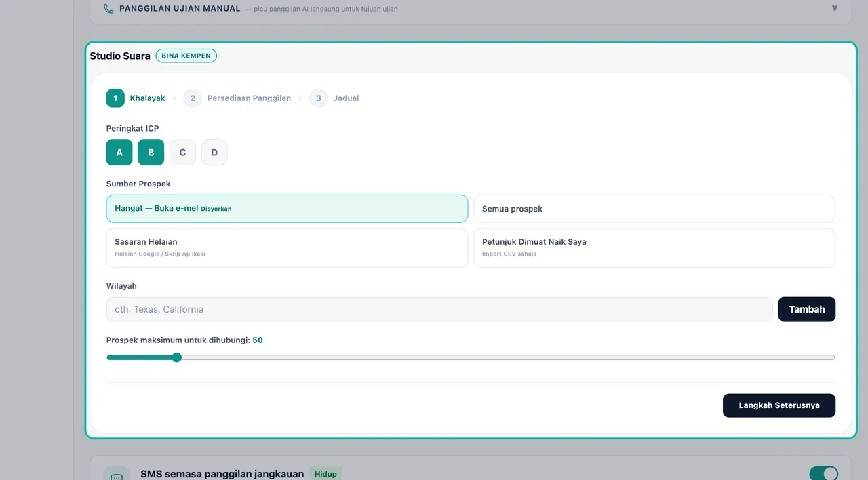Click the prospect count value 50

[x=258, y=340]
